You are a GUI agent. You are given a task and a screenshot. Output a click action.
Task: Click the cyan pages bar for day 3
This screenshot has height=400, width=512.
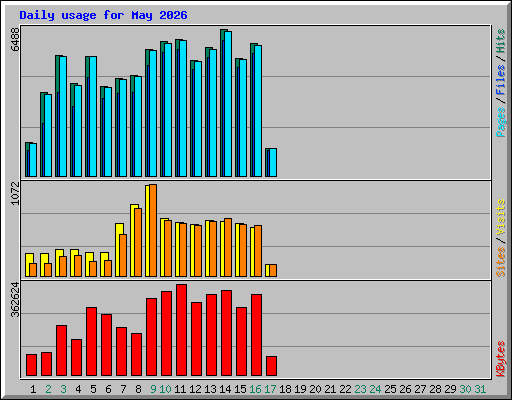coord(63,116)
